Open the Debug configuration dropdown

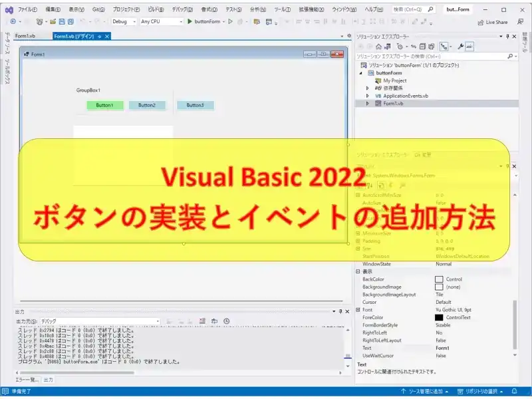click(x=124, y=21)
